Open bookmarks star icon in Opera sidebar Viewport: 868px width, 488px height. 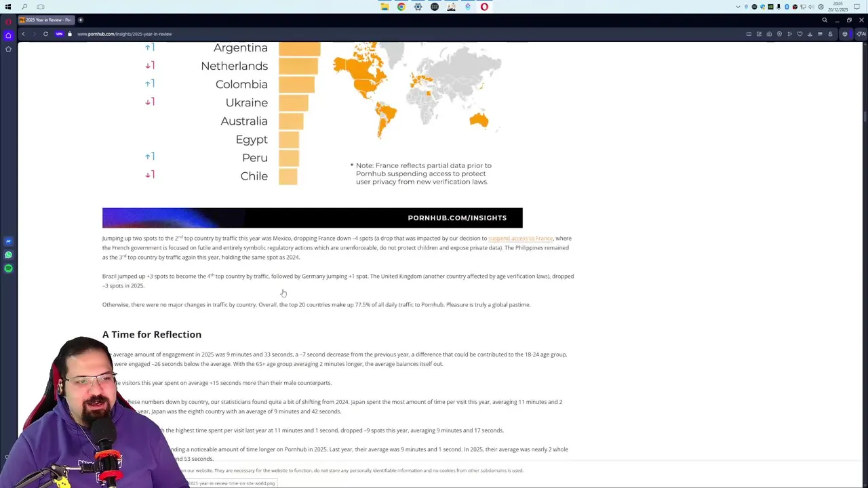click(8, 49)
